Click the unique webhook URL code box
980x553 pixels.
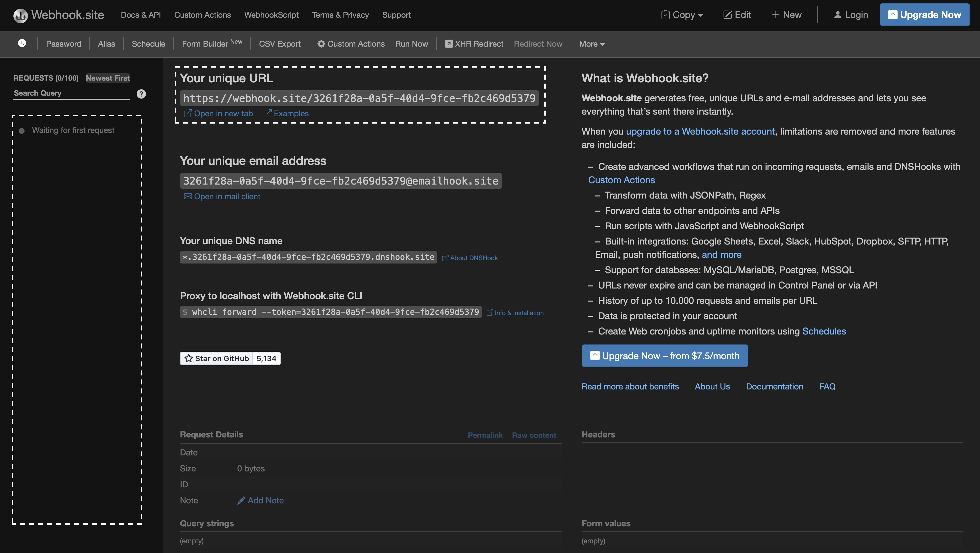[x=359, y=98]
